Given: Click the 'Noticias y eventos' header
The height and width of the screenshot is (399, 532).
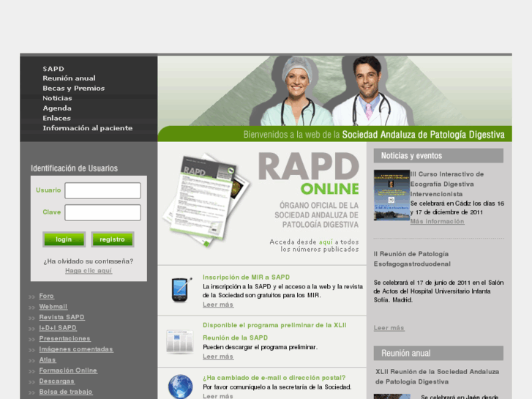Looking at the screenshot, I should point(438,156).
